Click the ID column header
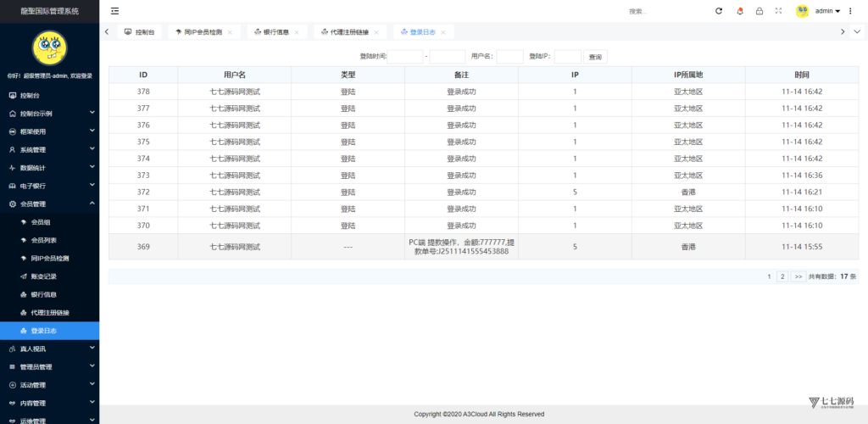 (143, 75)
